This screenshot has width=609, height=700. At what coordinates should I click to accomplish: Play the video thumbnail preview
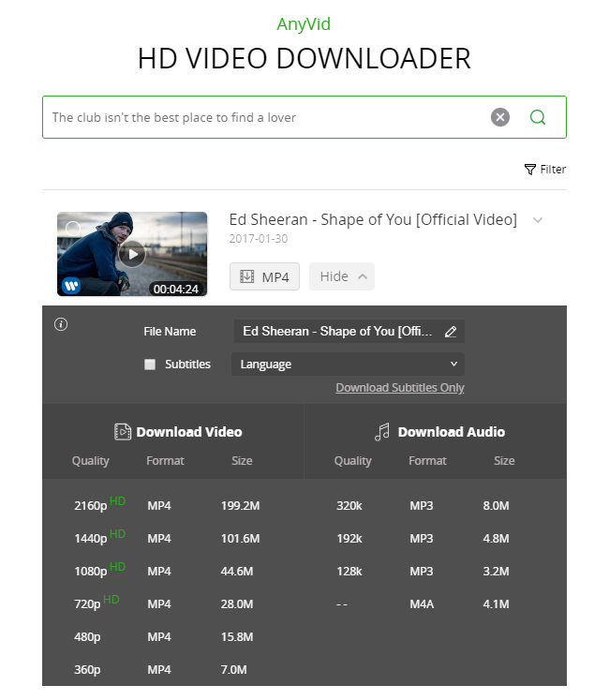click(132, 254)
